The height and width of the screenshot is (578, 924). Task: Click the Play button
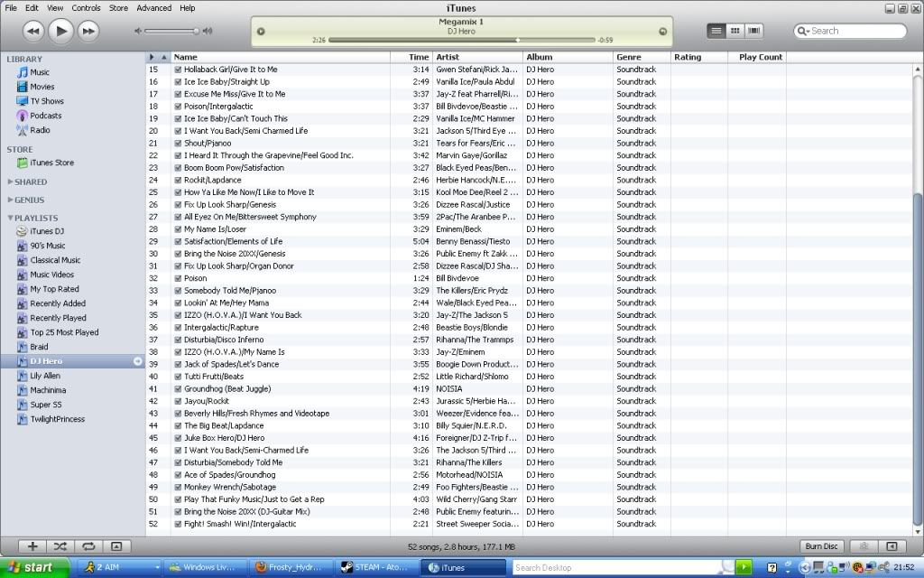tap(60, 31)
